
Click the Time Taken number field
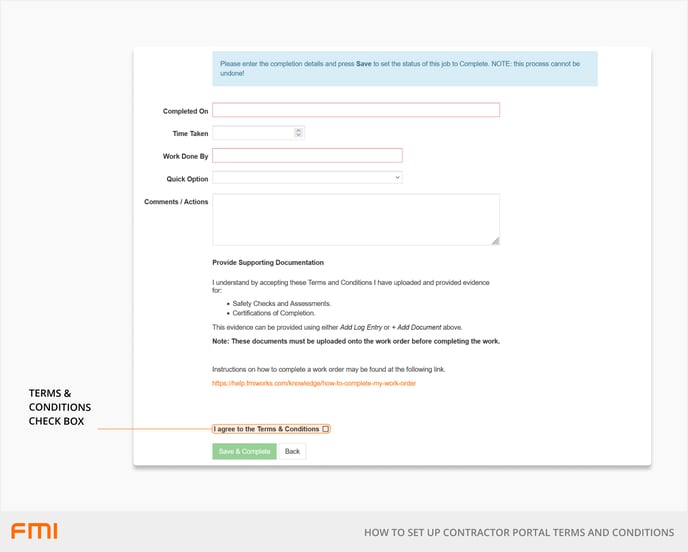[x=258, y=133]
